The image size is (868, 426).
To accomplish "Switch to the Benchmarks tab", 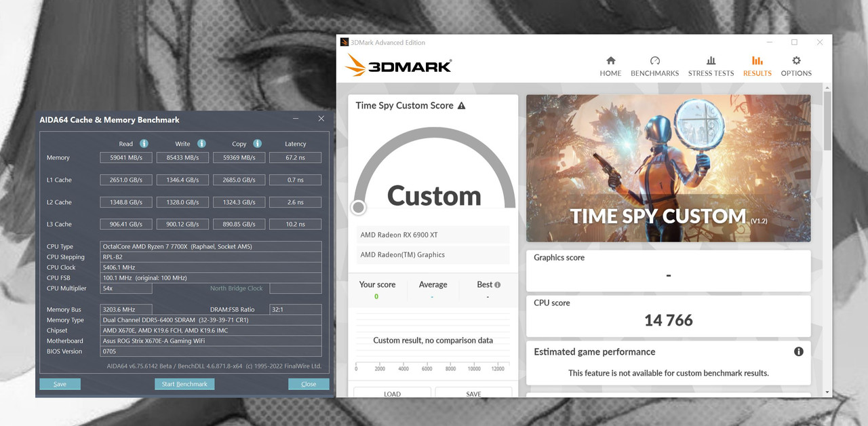I will pos(654,66).
